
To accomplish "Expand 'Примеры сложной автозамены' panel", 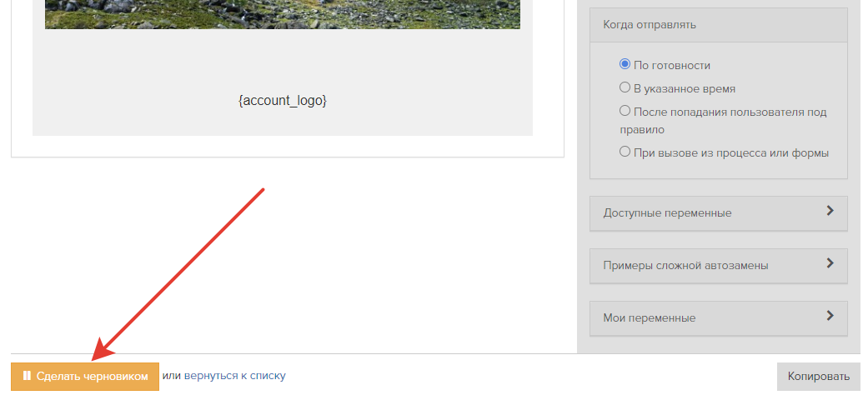I will [x=719, y=266].
